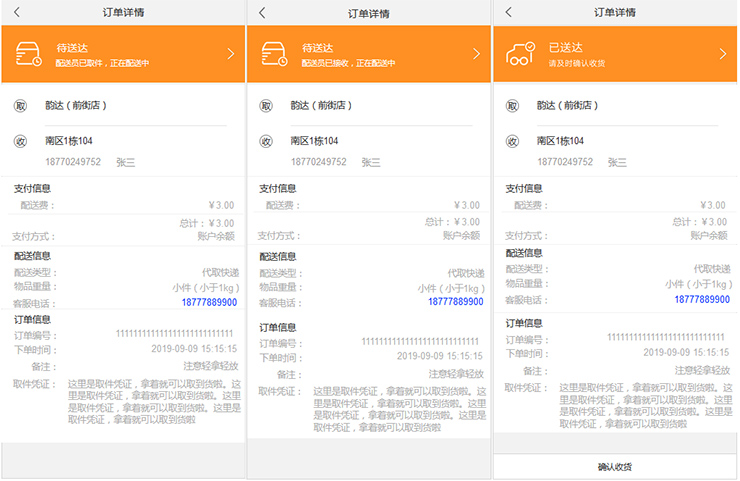Go back from the 已送达 order screen

508,12
